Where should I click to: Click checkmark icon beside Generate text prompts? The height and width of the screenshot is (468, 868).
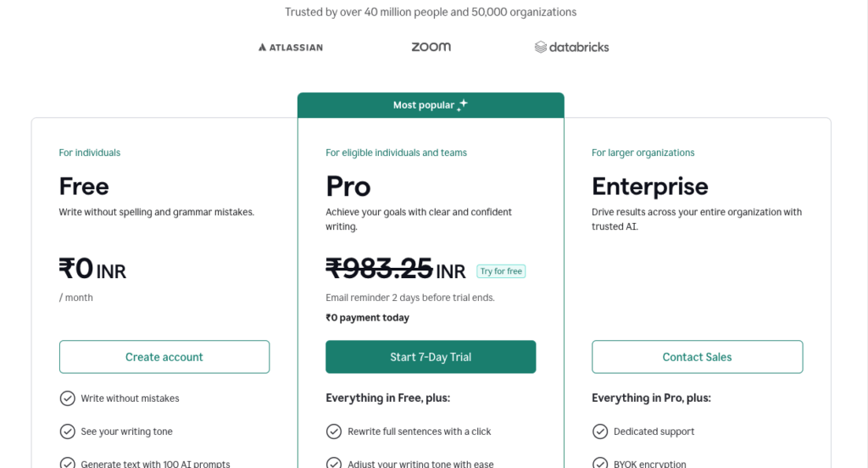67,463
